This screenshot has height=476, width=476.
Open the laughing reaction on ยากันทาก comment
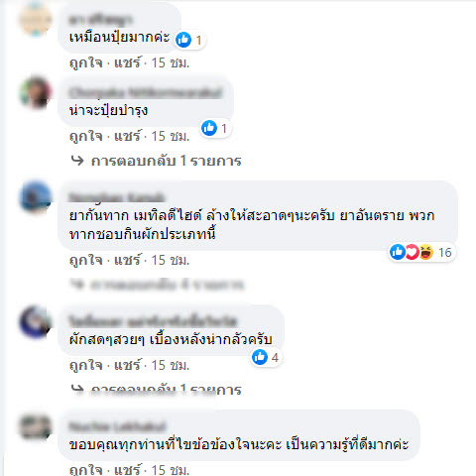(426, 252)
